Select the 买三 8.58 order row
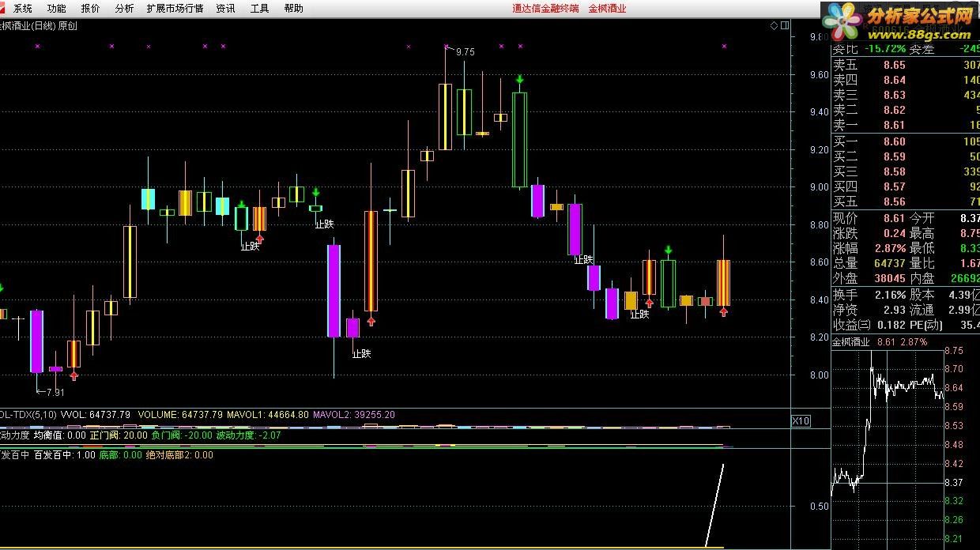This screenshot has width=980, height=550. point(906,172)
